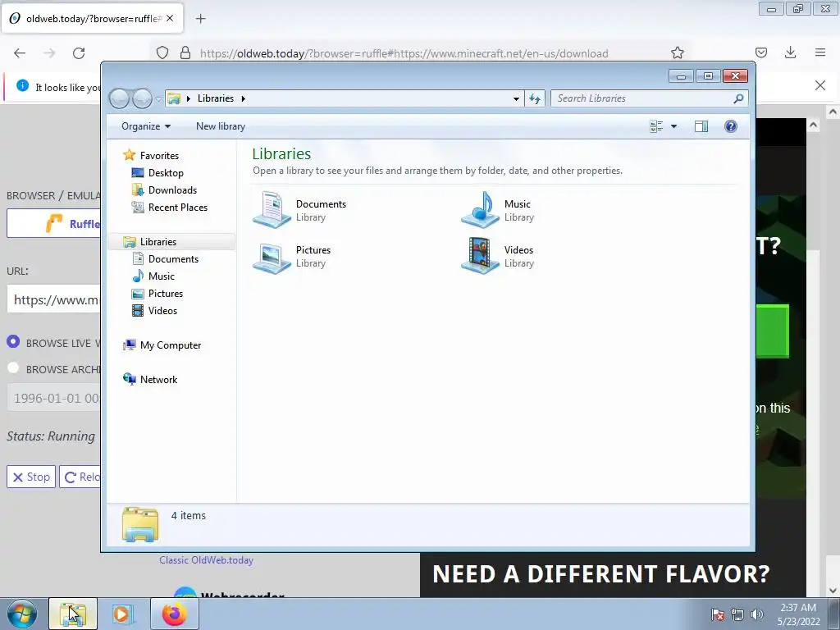840x630 pixels.
Task: Dismiss the notification bar
Action: [x=820, y=85]
